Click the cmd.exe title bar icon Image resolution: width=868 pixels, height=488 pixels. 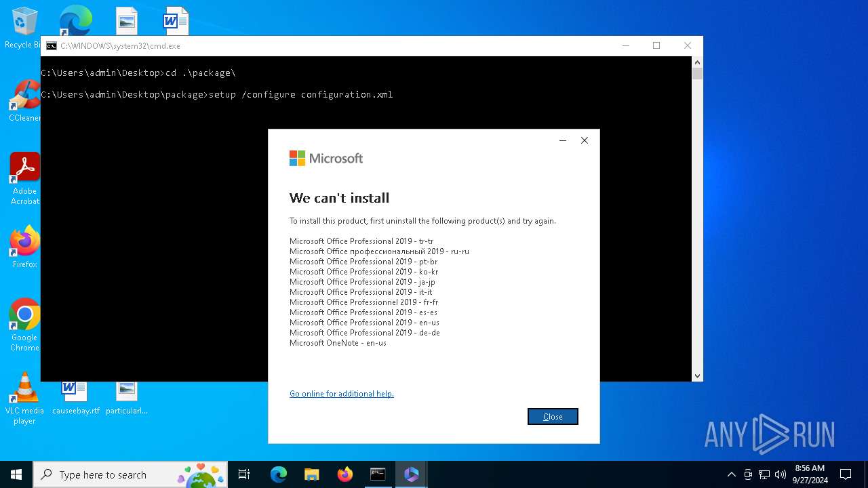point(51,46)
